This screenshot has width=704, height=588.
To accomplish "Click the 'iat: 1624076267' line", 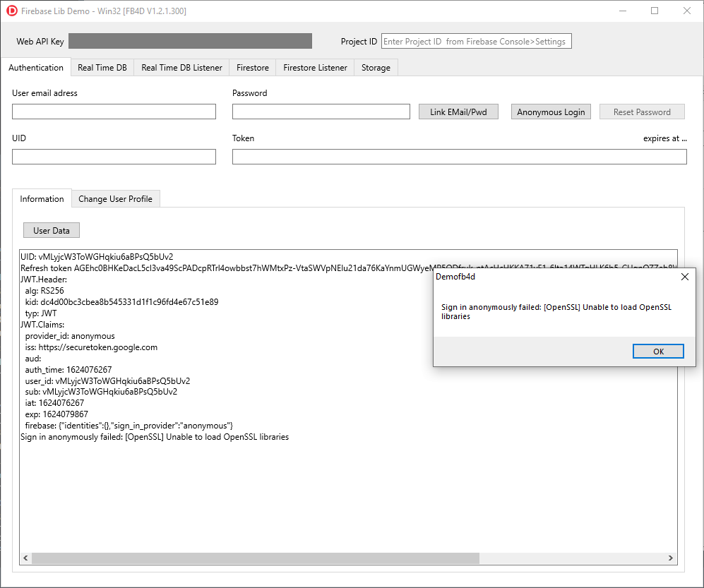I will click(54, 402).
